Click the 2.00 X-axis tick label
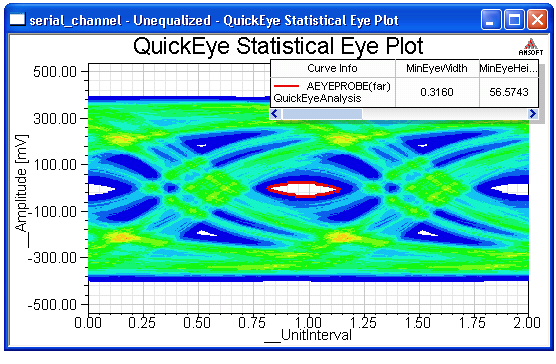 tap(527, 323)
